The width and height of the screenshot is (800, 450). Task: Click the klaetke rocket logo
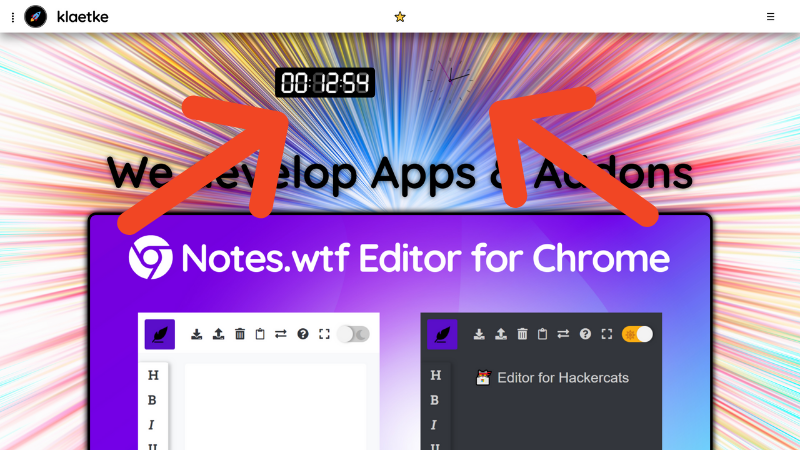tap(35, 17)
